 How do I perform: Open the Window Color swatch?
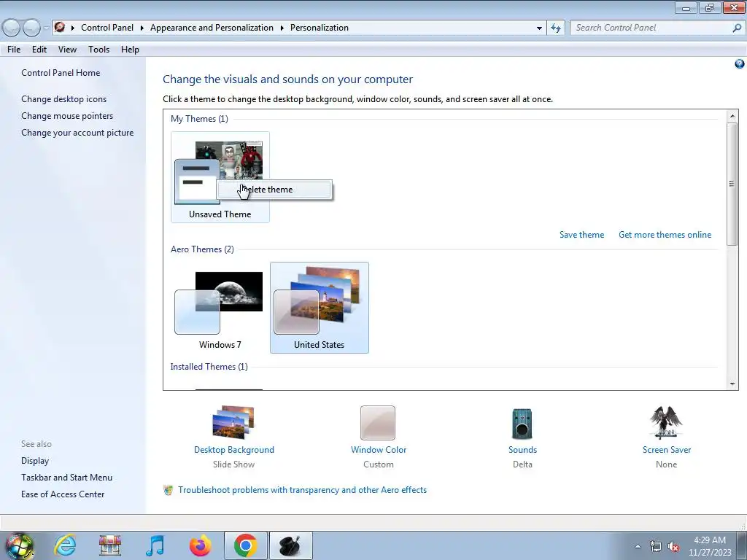pos(378,423)
